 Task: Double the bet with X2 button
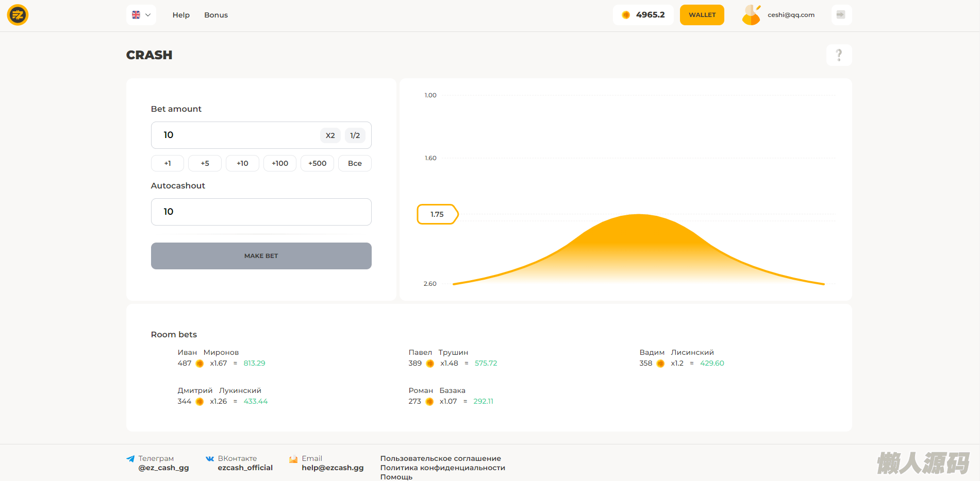point(330,135)
